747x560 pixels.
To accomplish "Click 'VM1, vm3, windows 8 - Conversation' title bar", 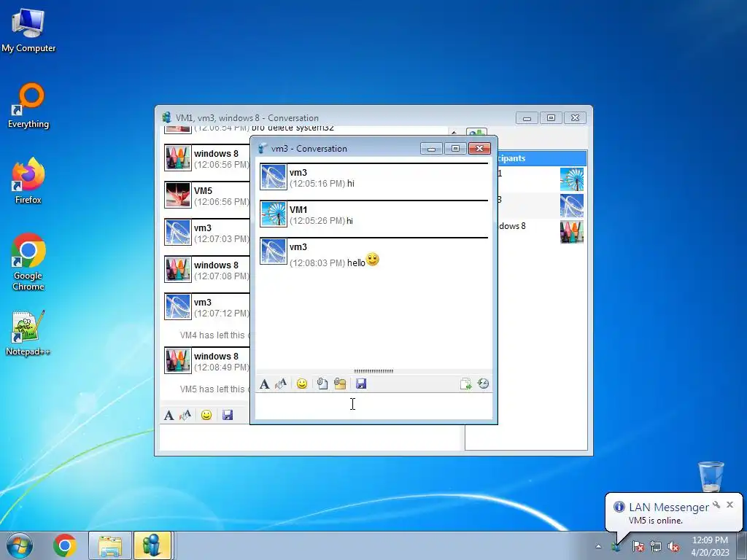I will (336, 118).
